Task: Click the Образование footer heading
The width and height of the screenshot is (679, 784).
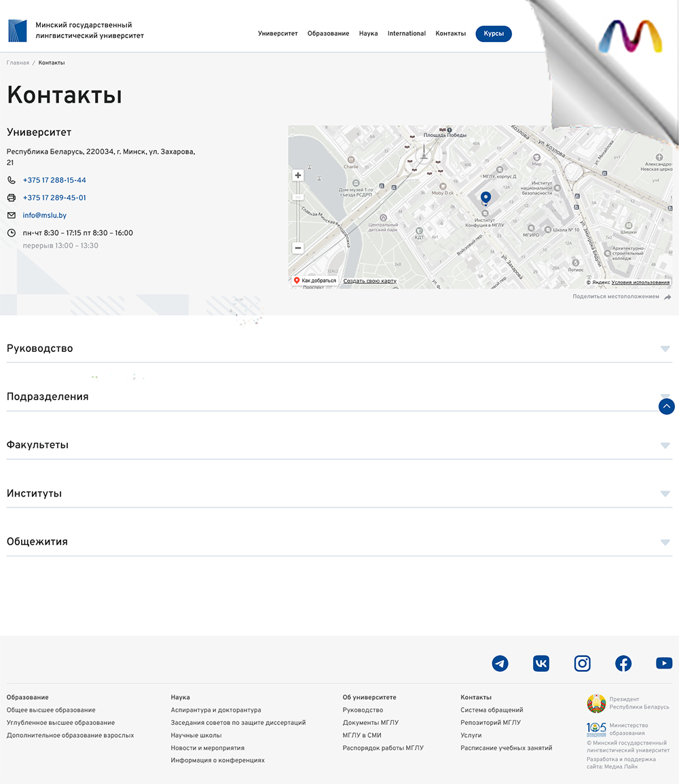Action: point(27,698)
